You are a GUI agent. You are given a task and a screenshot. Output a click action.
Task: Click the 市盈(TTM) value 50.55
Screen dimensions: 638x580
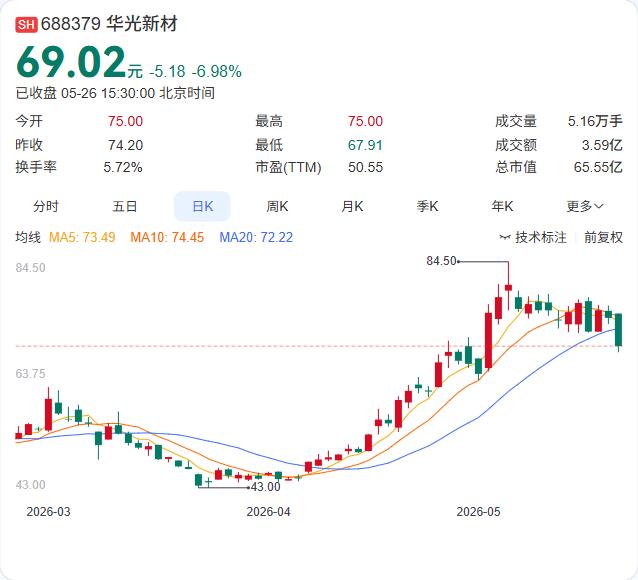tap(365, 167)
